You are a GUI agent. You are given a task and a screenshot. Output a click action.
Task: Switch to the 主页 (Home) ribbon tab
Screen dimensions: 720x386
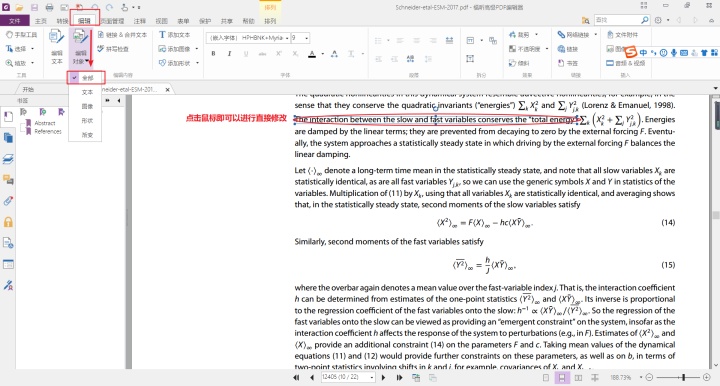pyautogui.click(x=41, y=21)
